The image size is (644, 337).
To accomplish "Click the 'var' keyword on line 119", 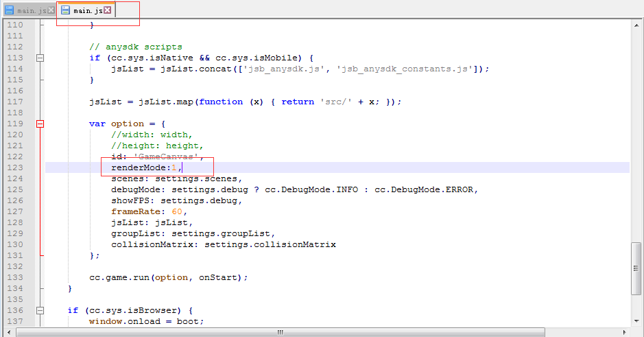I will click(x=97, y=124).
